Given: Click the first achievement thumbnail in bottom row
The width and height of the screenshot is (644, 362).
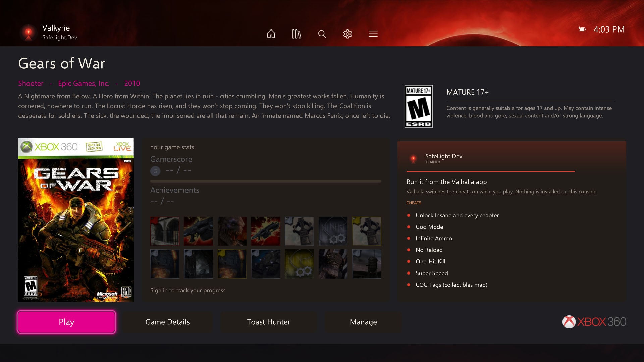Looking at the screenshot, I should (x=165, y=264).
